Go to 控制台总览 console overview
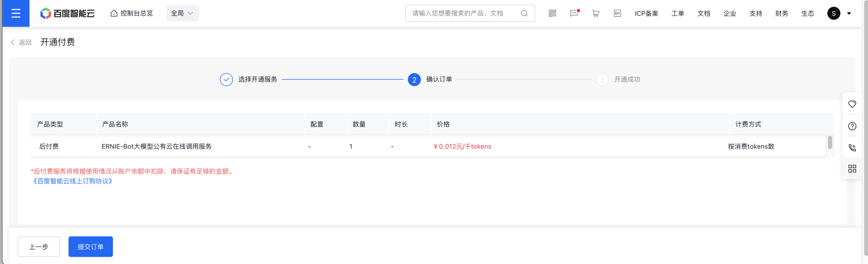Screen dimensions: 868x264 (x=132, y=14)
